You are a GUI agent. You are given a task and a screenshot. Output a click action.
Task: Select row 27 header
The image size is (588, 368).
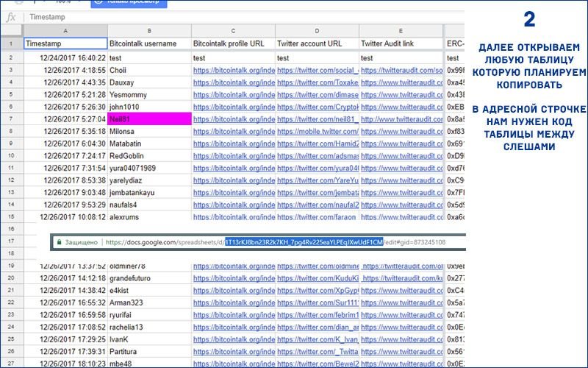(x=11, y=364)
